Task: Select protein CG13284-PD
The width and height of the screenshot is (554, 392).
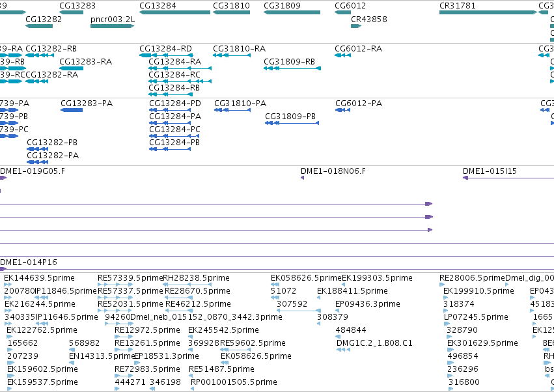Action: point(171,110)
